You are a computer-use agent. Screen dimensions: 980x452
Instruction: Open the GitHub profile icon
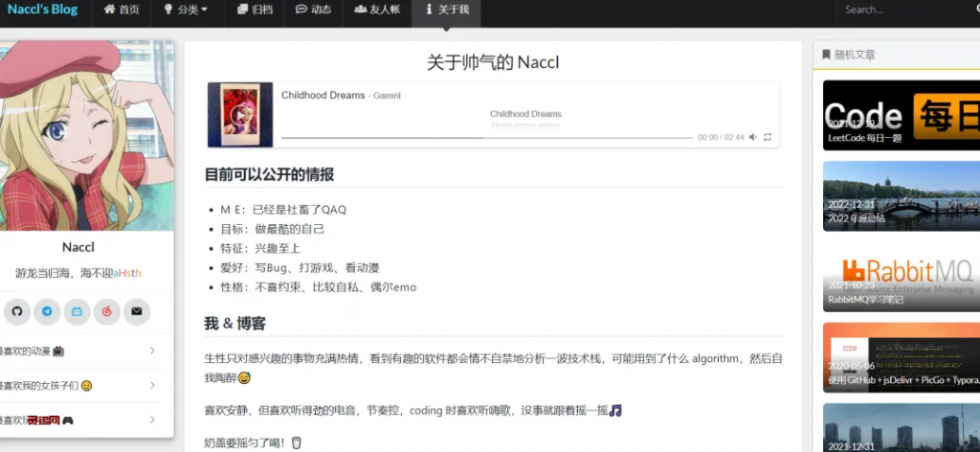tap(16, 311)
